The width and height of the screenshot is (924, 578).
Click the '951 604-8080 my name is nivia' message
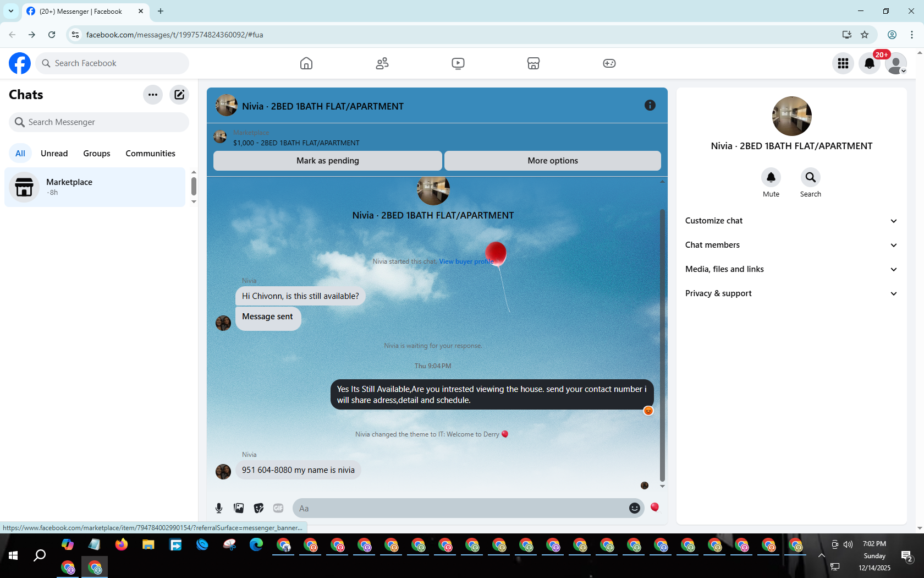tap(298, 470)
